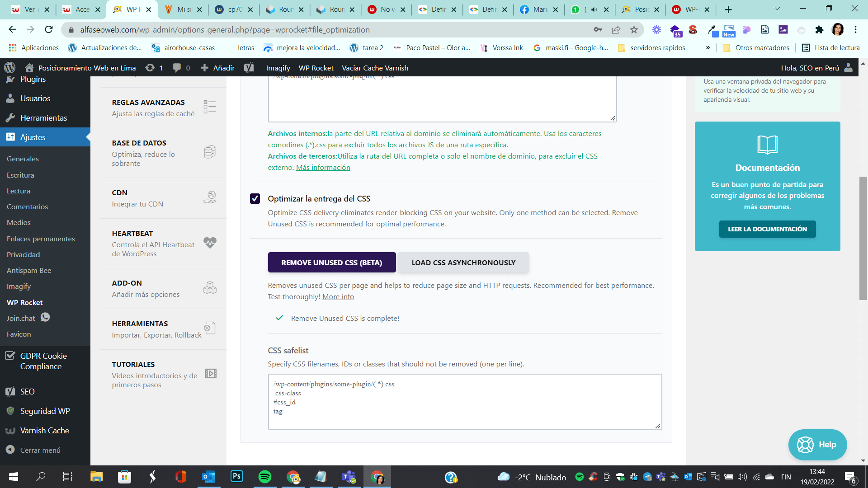Open a new browser tab
This screenshot has height=488, width=868.
coord(728,9)
